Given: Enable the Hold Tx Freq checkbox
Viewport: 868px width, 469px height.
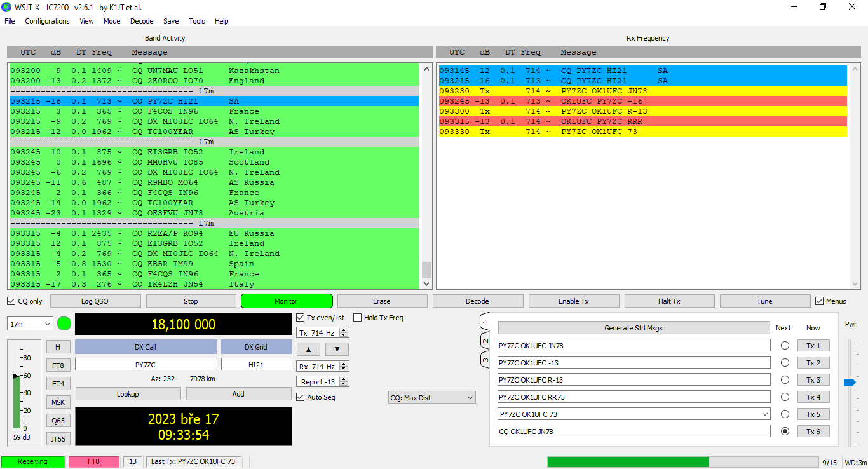Looking at the screenshot, I should (x=358, y=318).
